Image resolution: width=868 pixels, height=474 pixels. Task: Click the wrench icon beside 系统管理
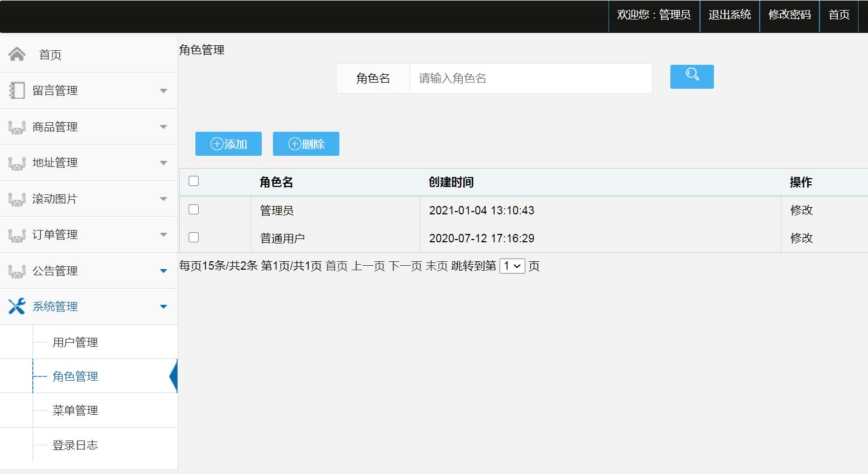[17, 307]
